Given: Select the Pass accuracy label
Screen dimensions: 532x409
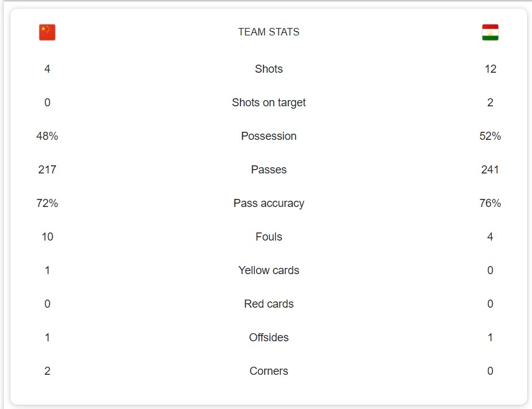Looking at the screenshot, I should (268, 203).
